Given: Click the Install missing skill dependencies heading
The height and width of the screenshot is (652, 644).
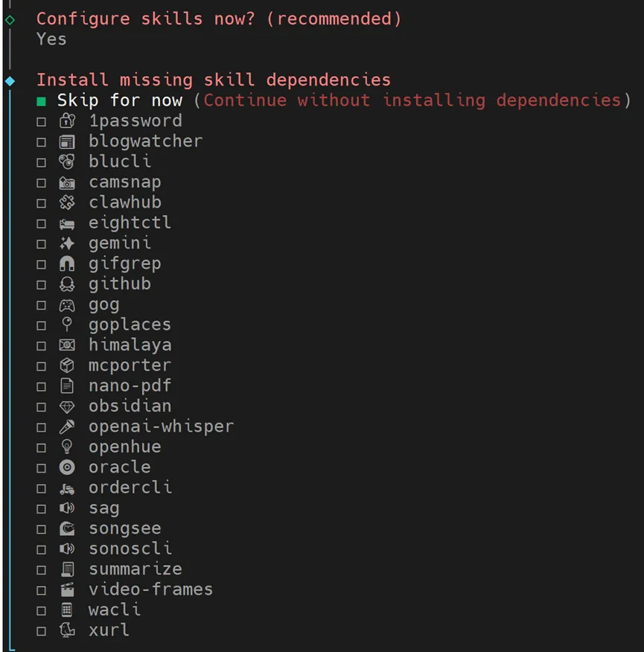Looking at the screenshot, I should pyautogui.click(x=213, y=80).
